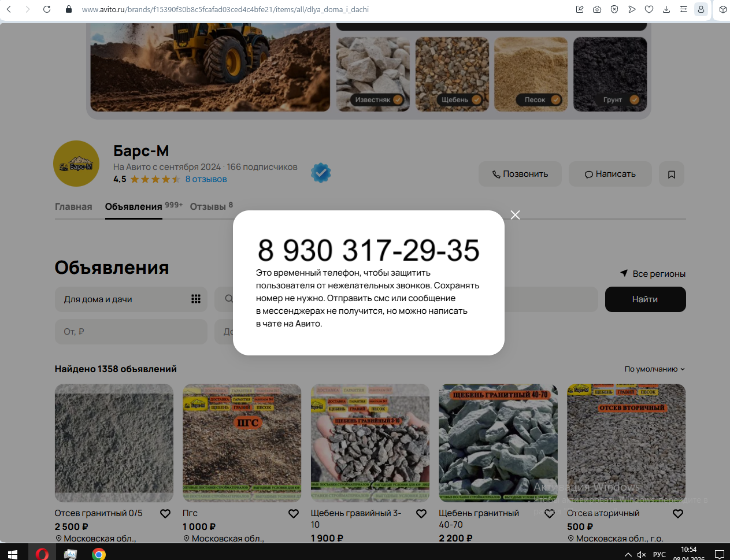The image size is (730, 560).
Task: Open the Windows Start menu
Action: pyautogui.click(x=13, y=554)
